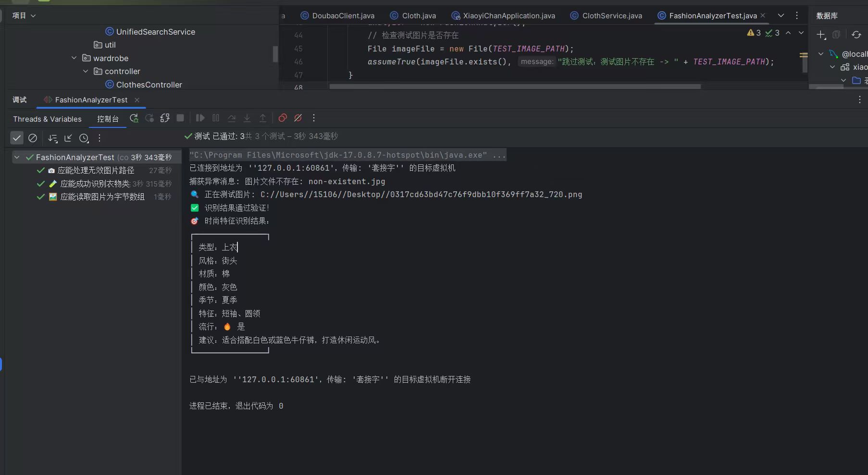The height and width of the screenshot is (475, 868).
Task: Step over in debugger
Action: [232, 118]
